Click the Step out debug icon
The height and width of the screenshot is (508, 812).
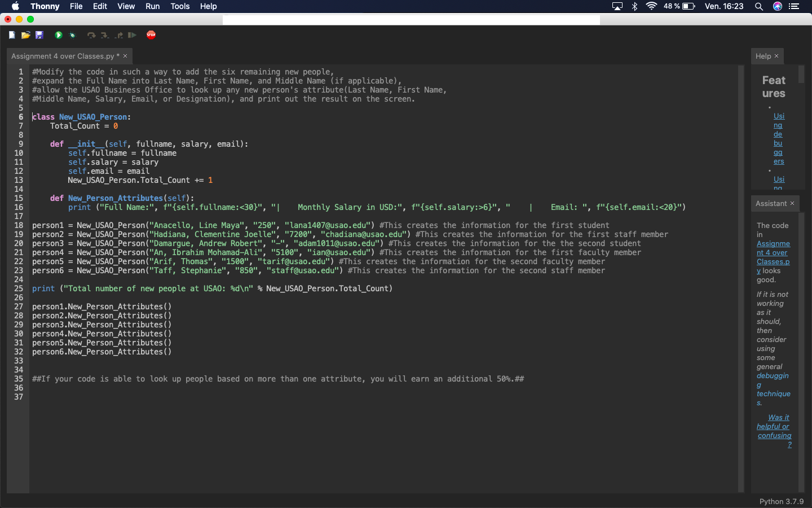[118, 35]
